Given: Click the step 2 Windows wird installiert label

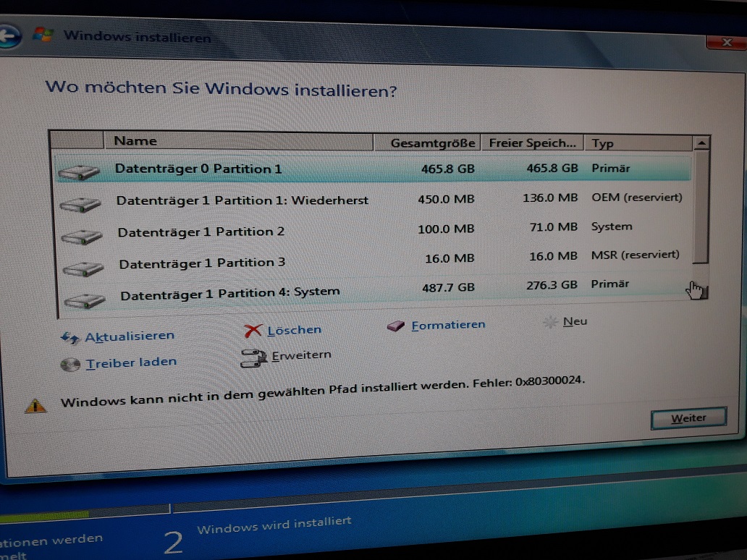Looking at the screenshot, I should click(274, 525).
